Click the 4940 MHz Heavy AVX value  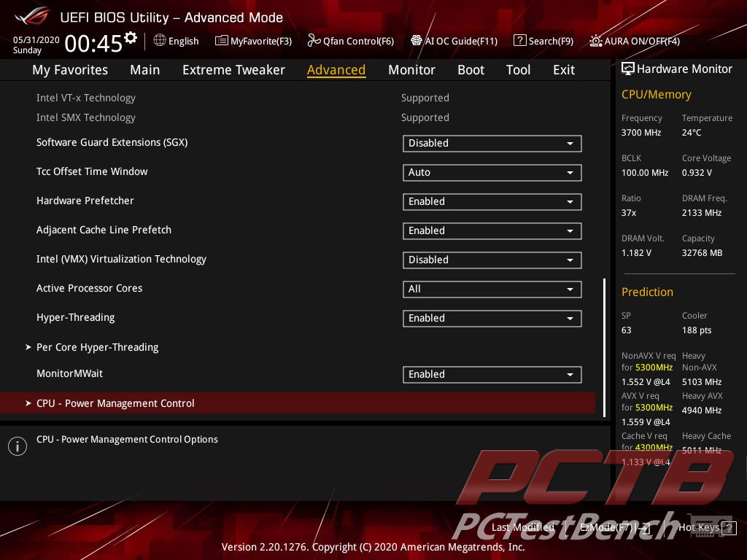(x=701, y=410)
